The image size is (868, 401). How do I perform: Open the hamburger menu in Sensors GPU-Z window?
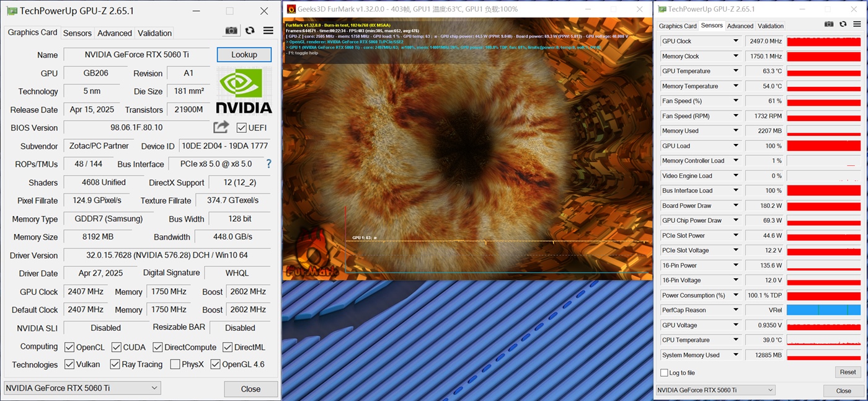(857, 24)
